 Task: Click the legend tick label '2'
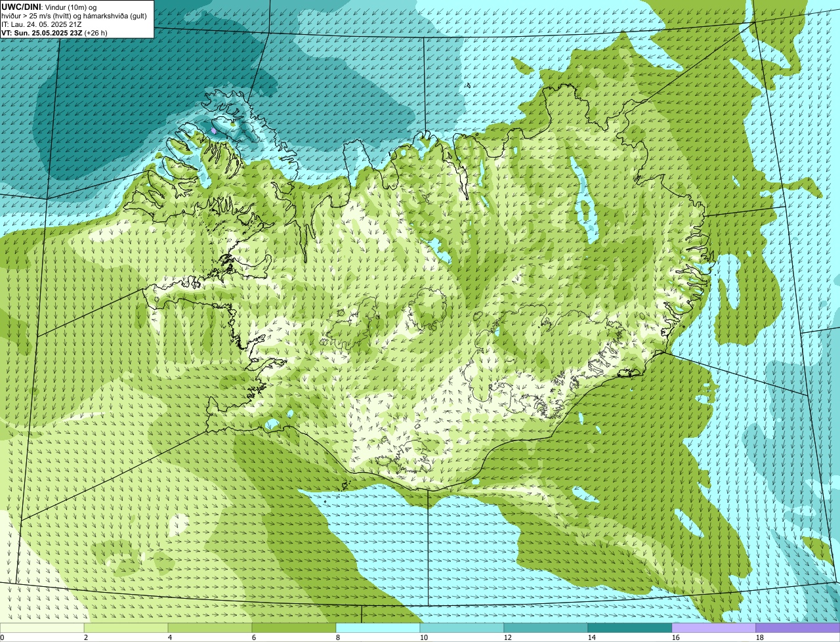click(x=86, y=637)
